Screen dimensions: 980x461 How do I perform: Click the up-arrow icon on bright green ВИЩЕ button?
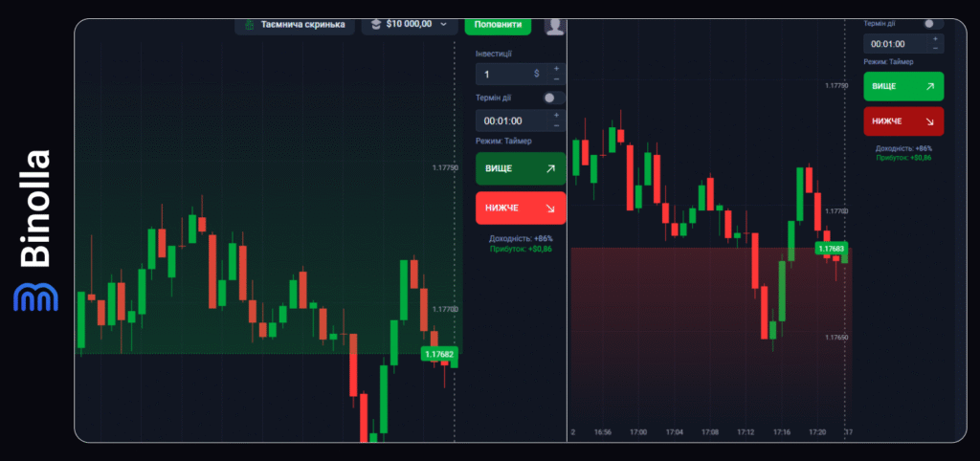[x=930, y=86]
